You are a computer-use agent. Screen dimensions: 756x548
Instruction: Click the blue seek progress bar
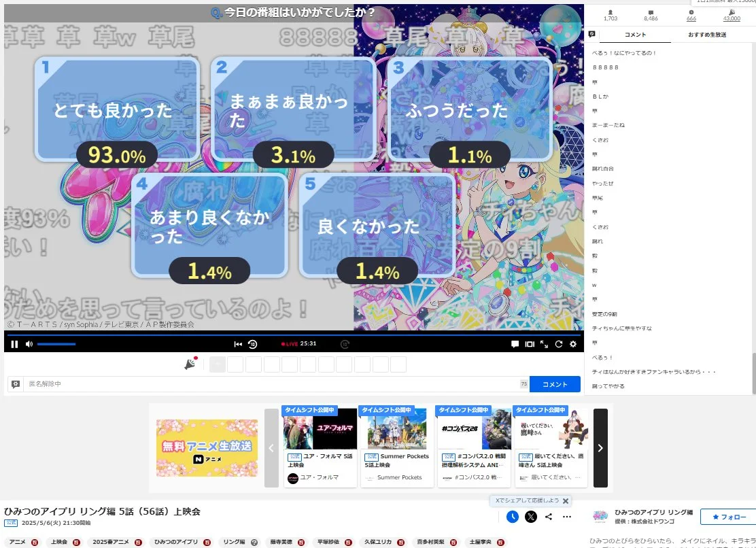tap(294, 335)
